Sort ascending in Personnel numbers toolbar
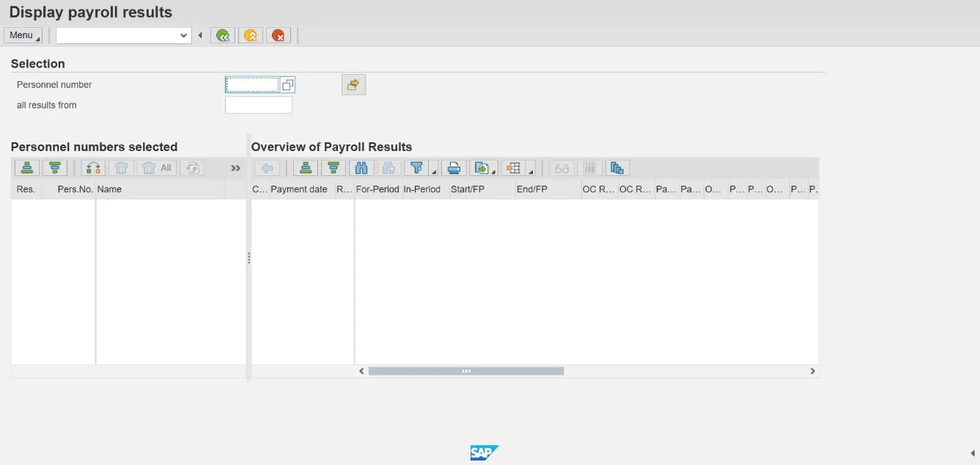 26,168
